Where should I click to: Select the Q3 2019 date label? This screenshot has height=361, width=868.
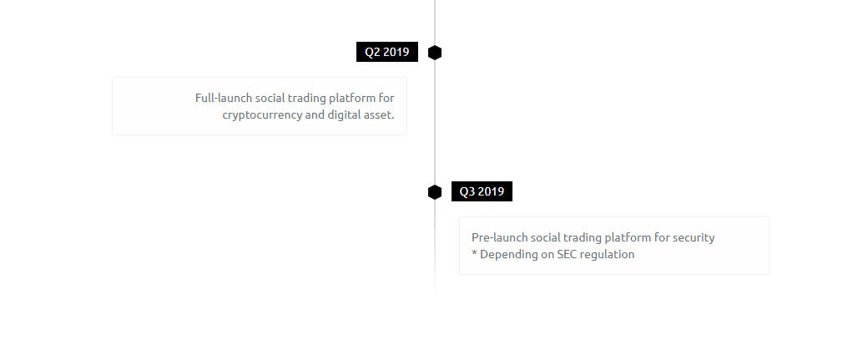[x=482, y=191]
